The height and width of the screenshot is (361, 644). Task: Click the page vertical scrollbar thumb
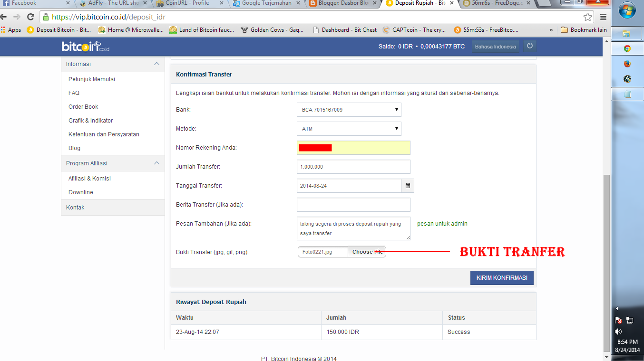click(x=606, y=262)
